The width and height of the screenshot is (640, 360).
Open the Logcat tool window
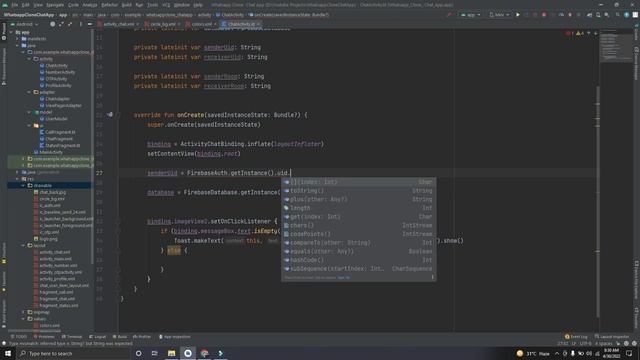(x=97, y=337)
